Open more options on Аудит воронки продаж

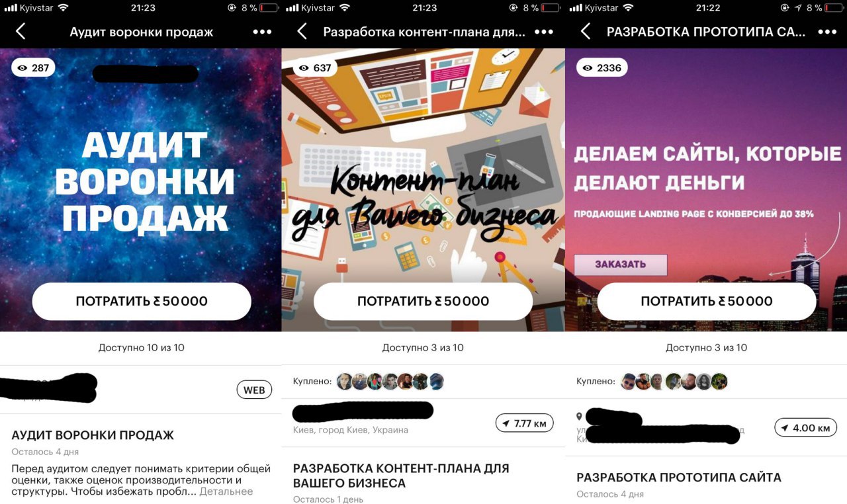pyautogui.click(x=262, y=32)
